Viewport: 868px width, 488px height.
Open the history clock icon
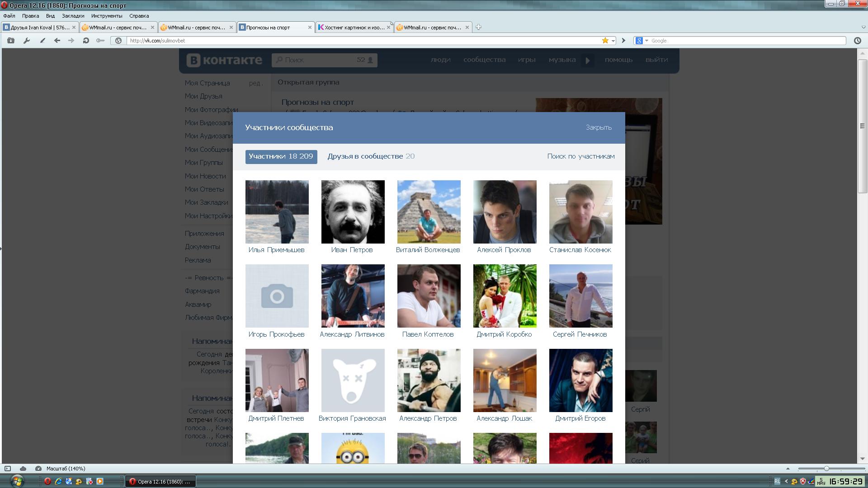point(857,41)
